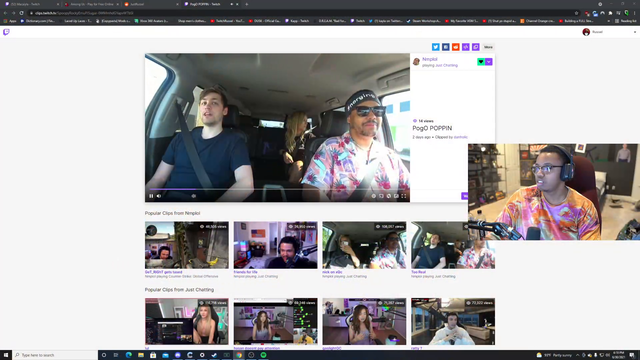Viewport: 640px width, 360px height.
Task: Open the first Just Chatting popular clip thumbnail
Action: click(187, 321)
